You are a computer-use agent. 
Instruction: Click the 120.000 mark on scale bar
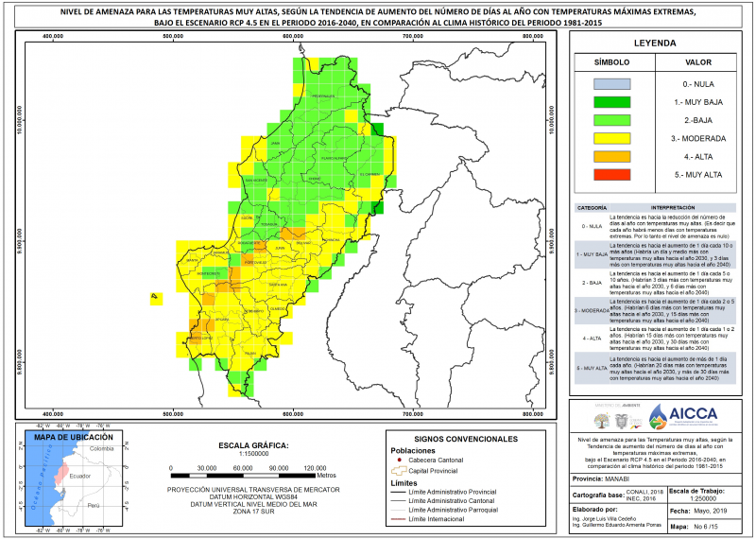315,468
